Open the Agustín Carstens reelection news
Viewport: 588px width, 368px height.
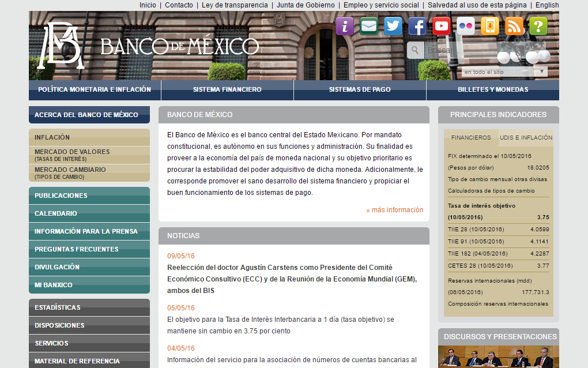tap(292, 279)
